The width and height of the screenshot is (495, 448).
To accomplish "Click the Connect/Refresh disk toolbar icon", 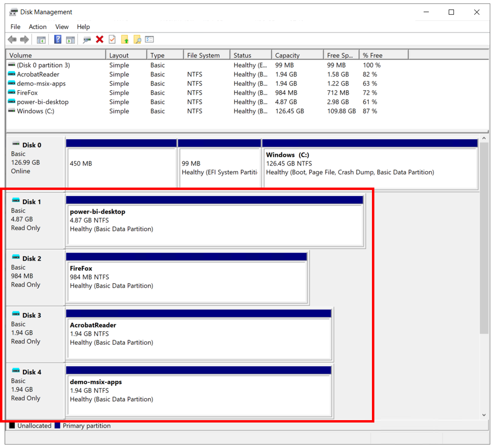I will click(x=87, y=39).
